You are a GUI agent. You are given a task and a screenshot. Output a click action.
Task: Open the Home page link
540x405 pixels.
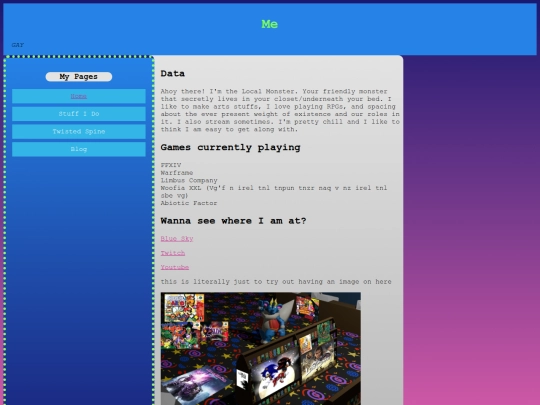click(79, 96)
